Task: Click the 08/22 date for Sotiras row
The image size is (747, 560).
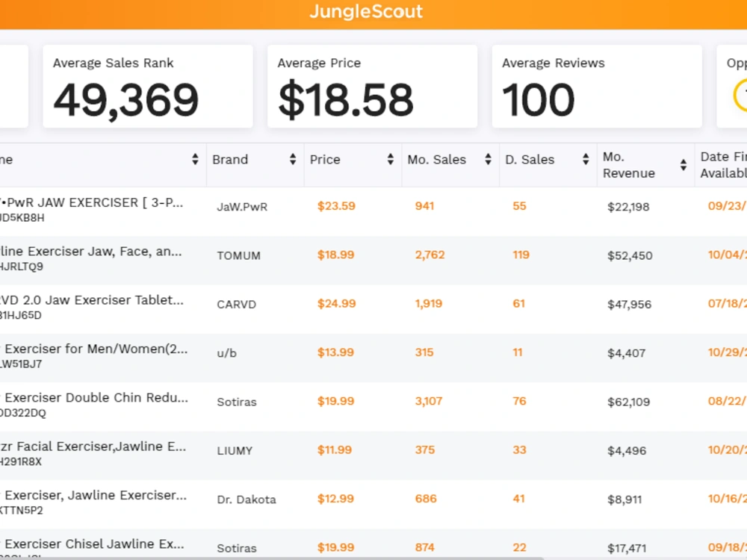Action: pos(727,401)
